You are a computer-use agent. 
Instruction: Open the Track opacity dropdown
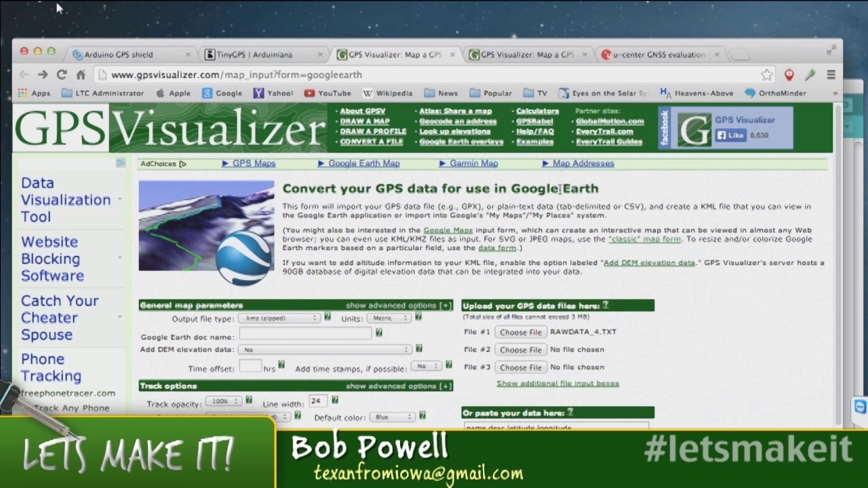click(223, 401)
